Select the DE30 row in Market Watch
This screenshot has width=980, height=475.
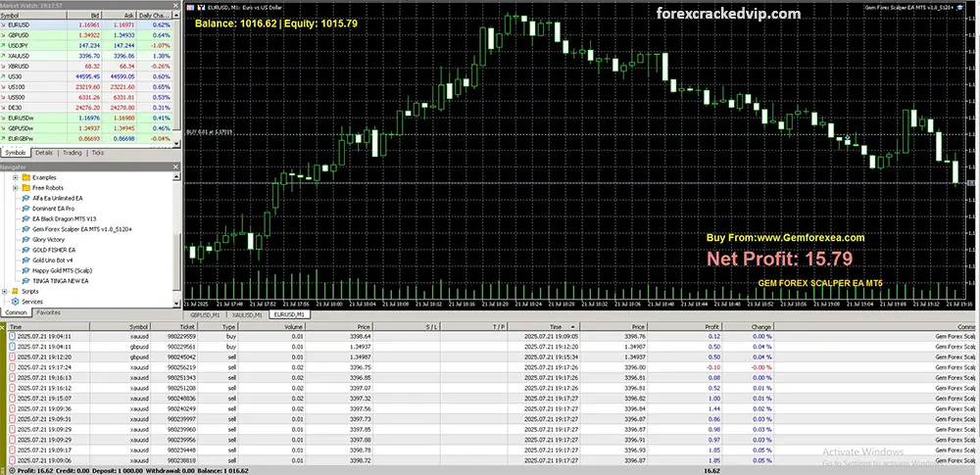[x=86, y=108]
